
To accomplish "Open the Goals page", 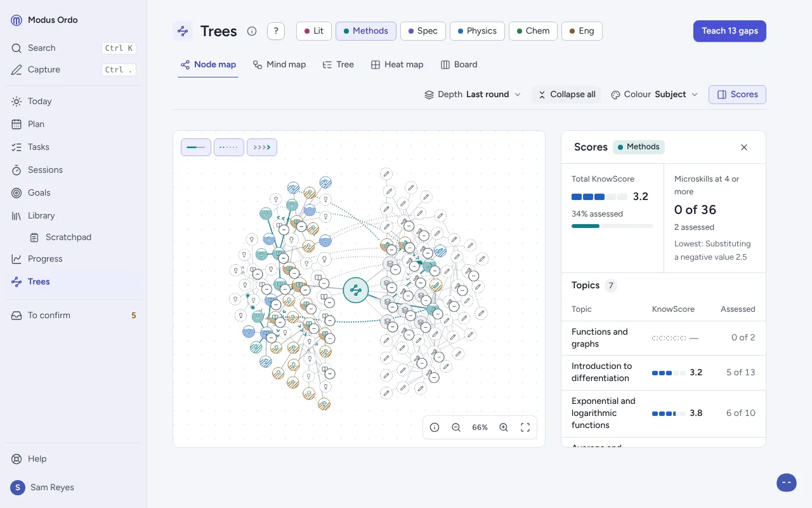I will [73, 193].
